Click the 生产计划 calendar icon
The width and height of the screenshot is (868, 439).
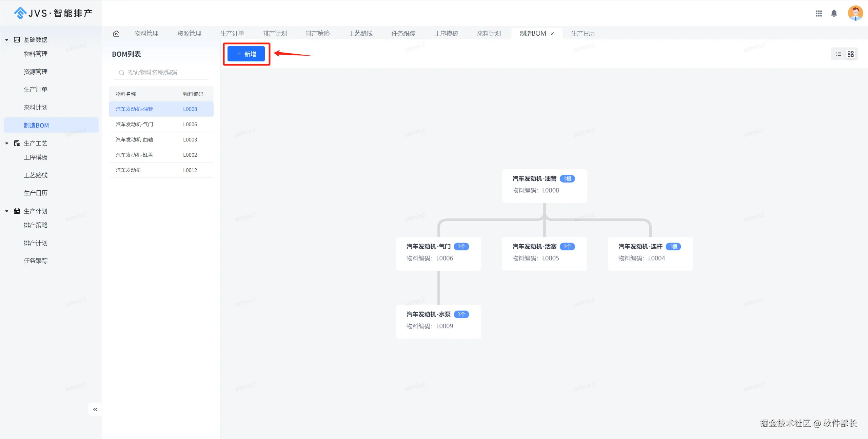pos(17,211)
